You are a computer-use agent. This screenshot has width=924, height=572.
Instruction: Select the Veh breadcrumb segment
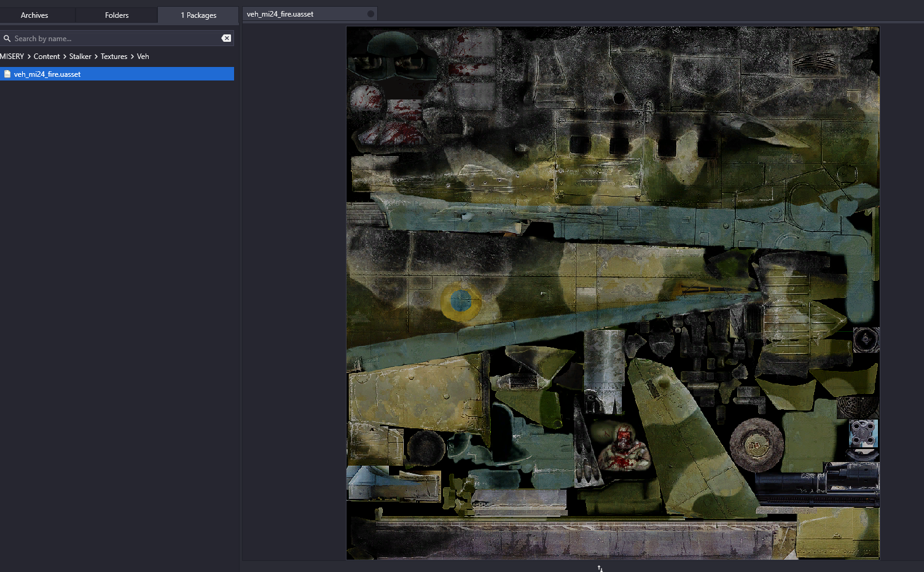(x=143, y=57)
